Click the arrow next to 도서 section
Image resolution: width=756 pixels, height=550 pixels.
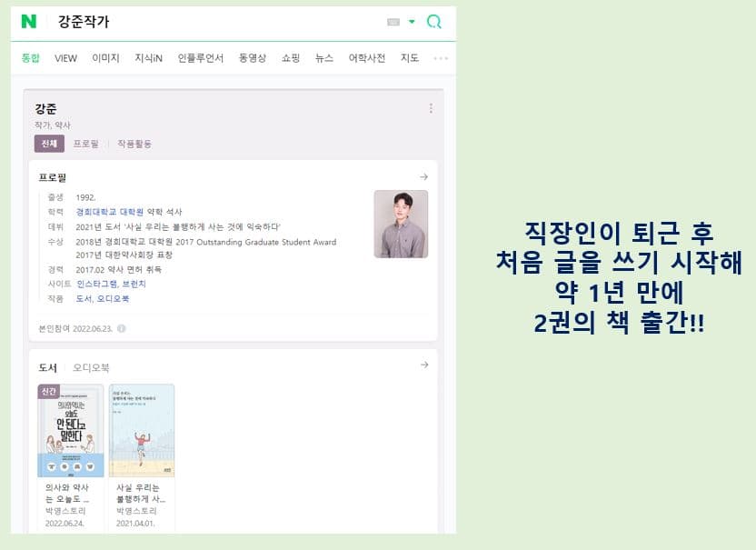(424, 365)
